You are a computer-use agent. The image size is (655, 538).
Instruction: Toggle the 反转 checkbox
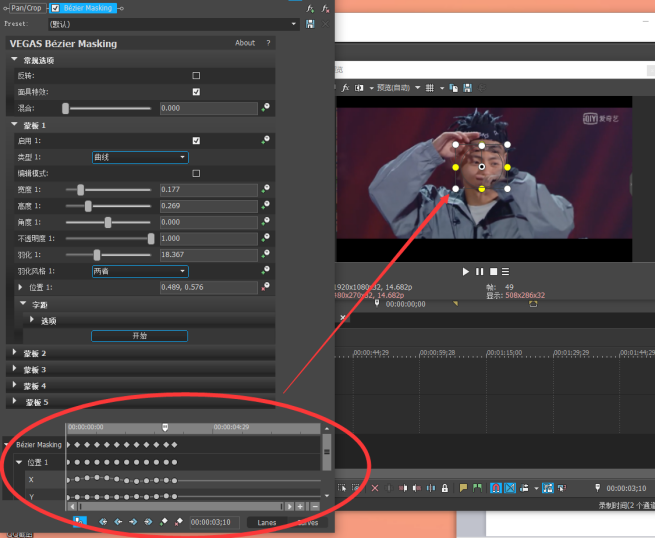click(x=196, y=76)
